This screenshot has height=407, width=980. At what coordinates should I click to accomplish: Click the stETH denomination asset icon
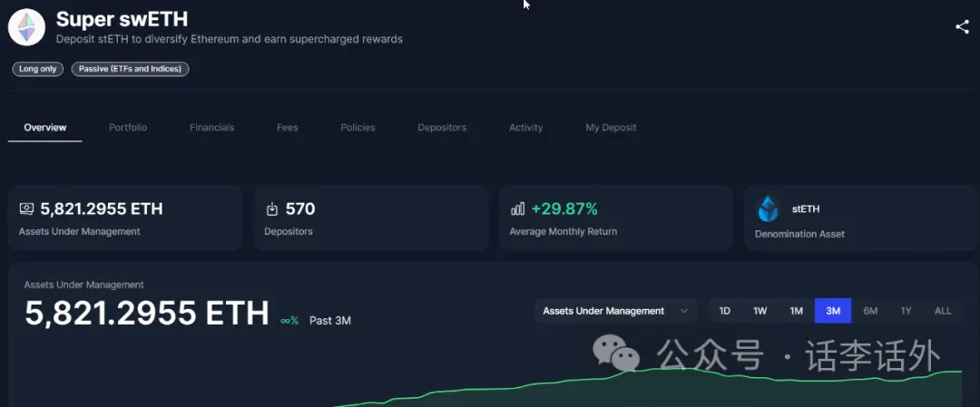coord(769,209)
